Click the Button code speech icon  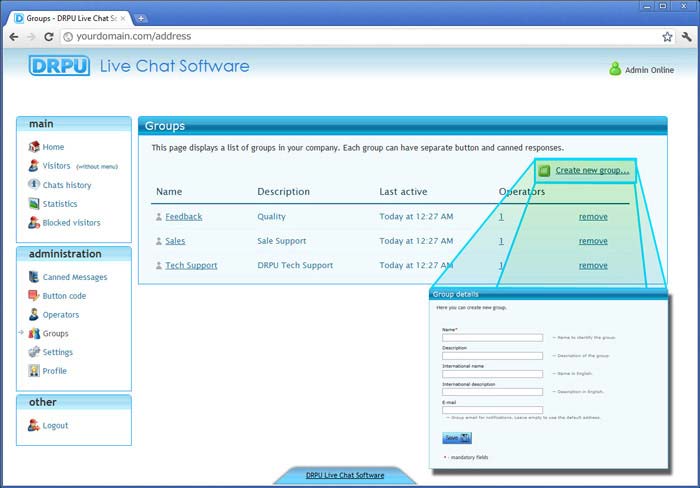point(34,296)
